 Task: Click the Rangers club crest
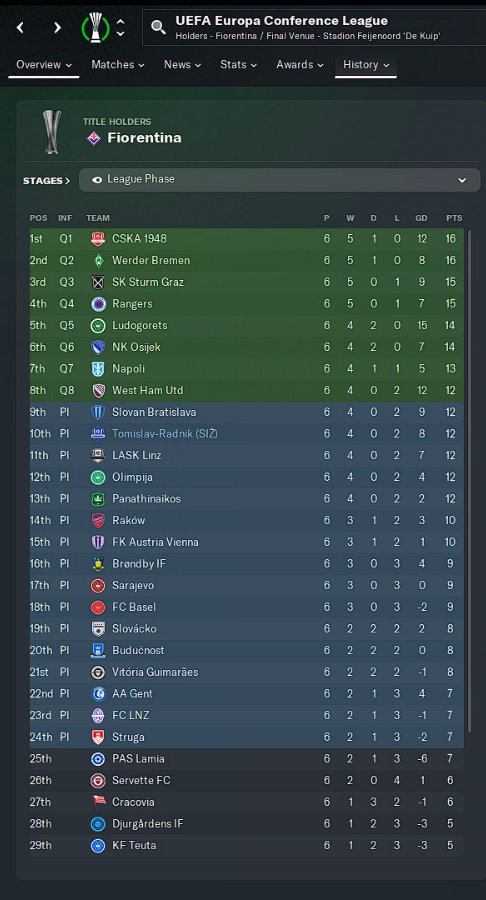point(98,304)
